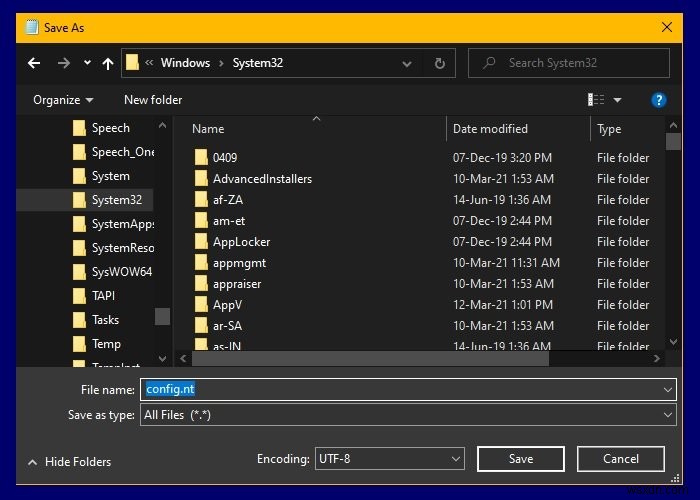This screenshot has width=700, height=500.
Task: Click the file list horizontal scrollbar thumb
Action: 370,358
